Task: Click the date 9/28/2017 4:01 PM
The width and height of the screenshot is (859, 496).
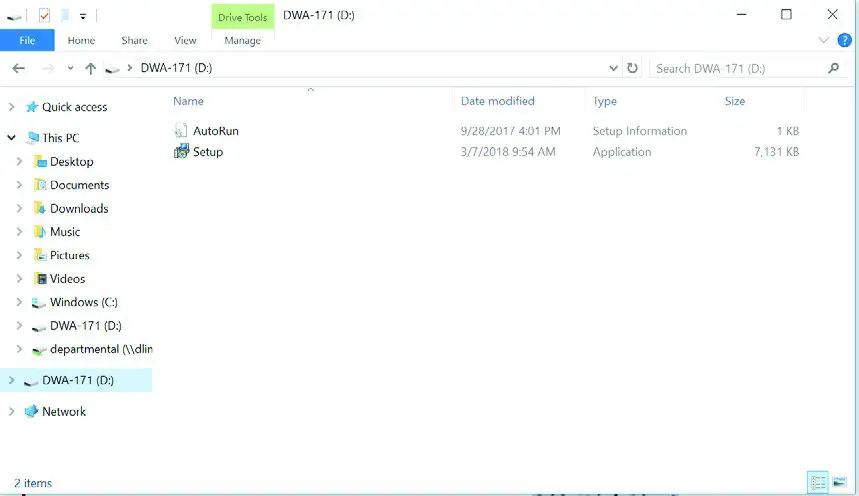Action: [511, 131]
